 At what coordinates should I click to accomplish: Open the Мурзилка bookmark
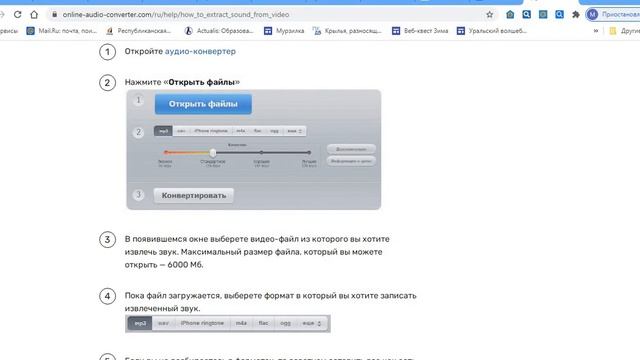[284, 31]
